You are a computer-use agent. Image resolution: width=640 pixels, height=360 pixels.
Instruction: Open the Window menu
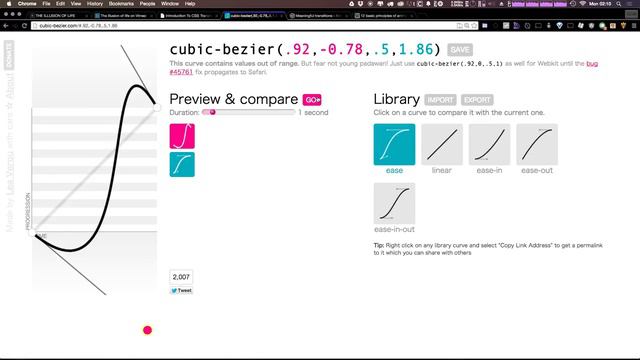pyautogui.click(x=170, y=4)
